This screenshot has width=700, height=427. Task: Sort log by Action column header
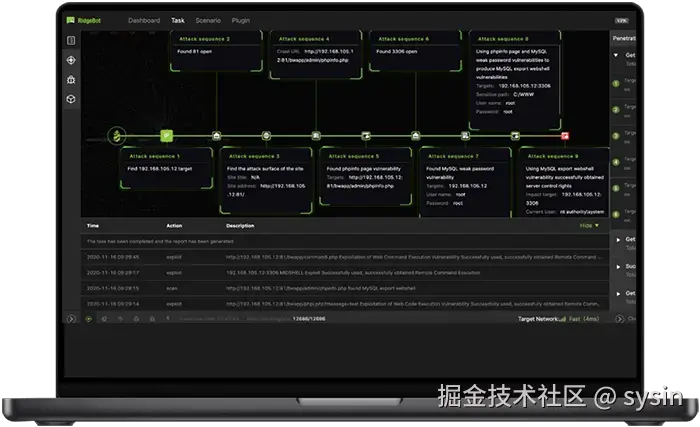(174, 226)
